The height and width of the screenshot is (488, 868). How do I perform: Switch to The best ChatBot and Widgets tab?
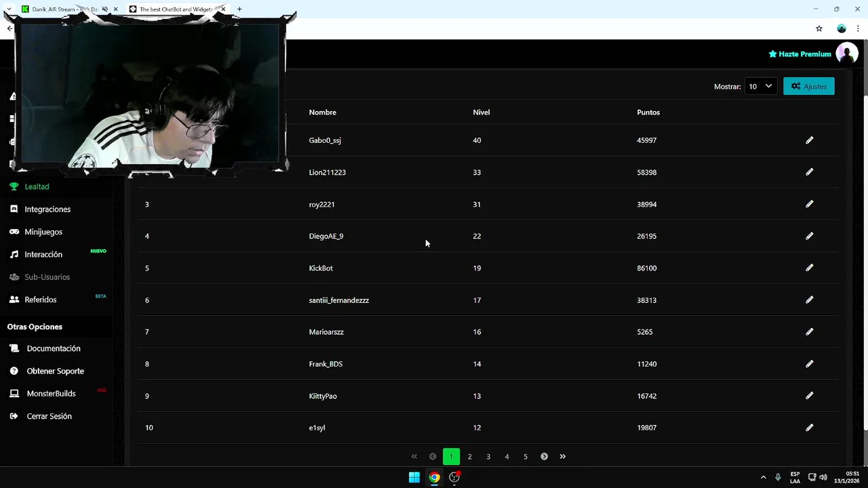tap(176, 9)
